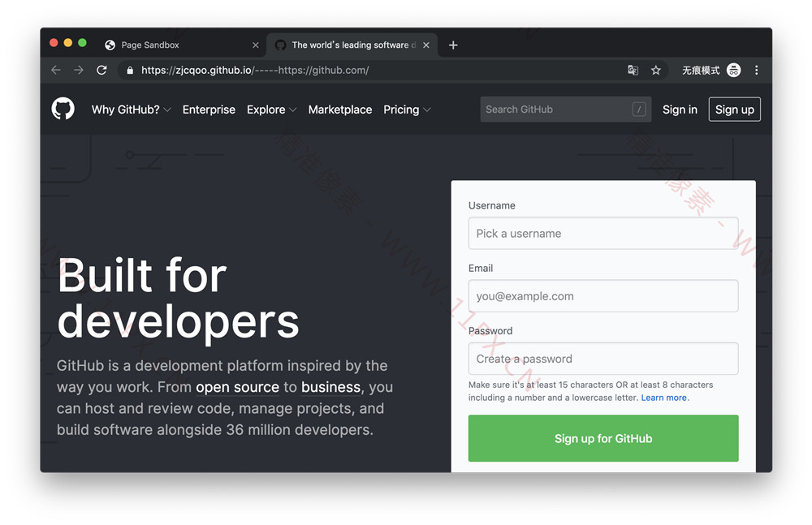This screenshot has height=525, width=812.
Task: Switch to the Page Sandbox tab
Action: tap(181, 45)
